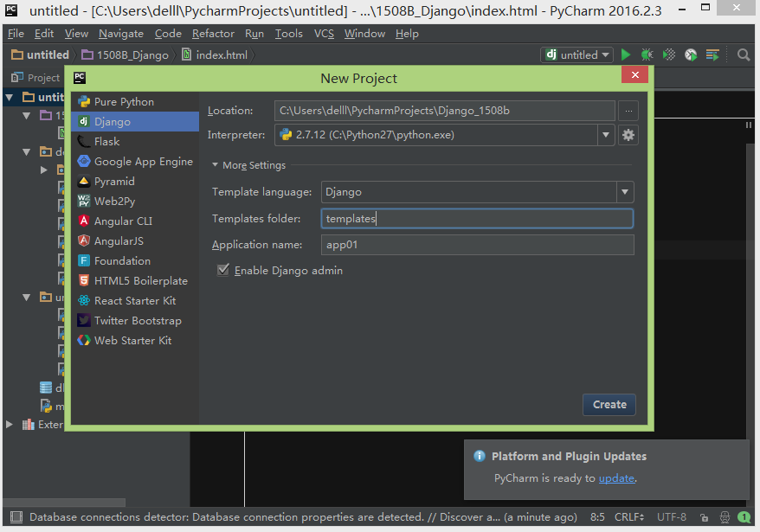The image size is (760, 532).
Task: Open the View menu
Action: click(76, 34)
